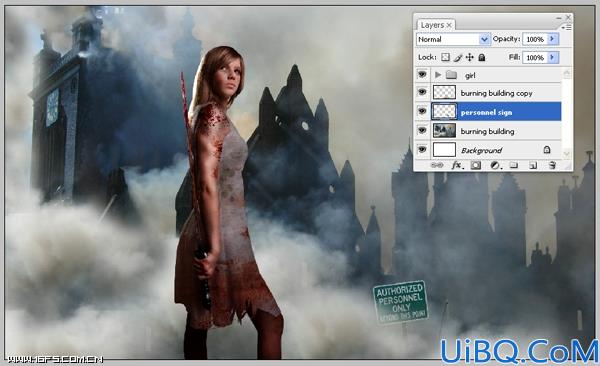Close the Layers tab with its x
600x366 pixels.
point(449,25)
